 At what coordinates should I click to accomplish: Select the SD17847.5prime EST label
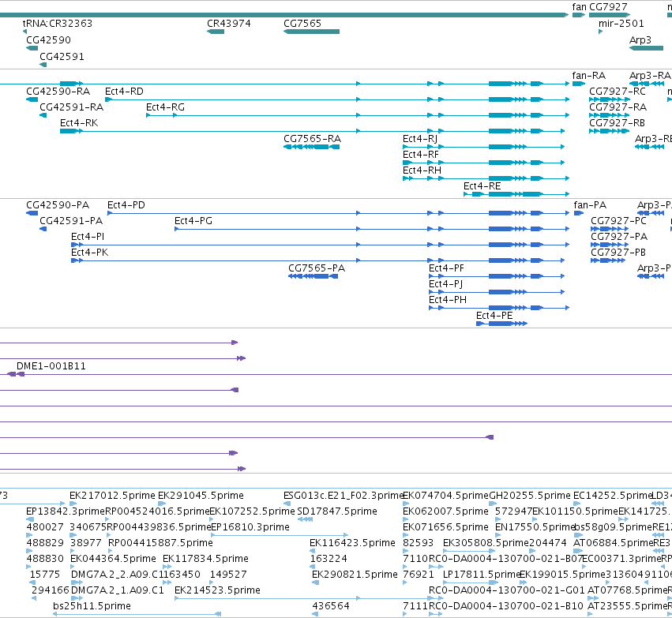tap(337, 511)
